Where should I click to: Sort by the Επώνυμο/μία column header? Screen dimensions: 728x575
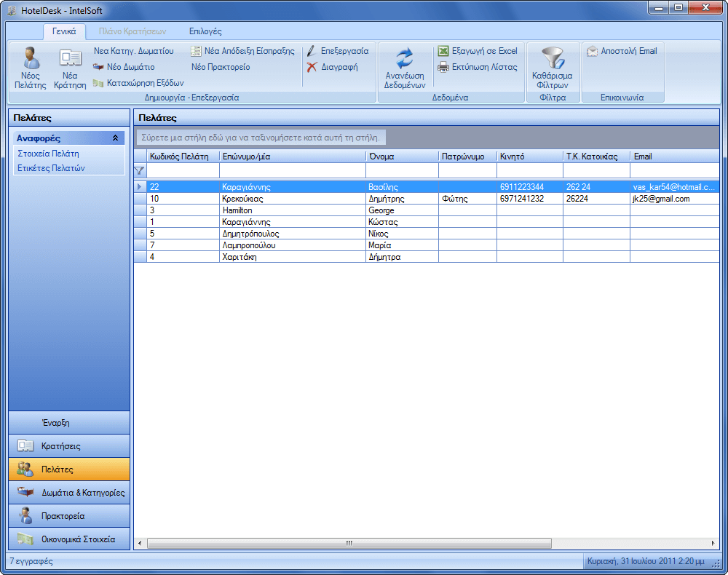click(291, 156)
